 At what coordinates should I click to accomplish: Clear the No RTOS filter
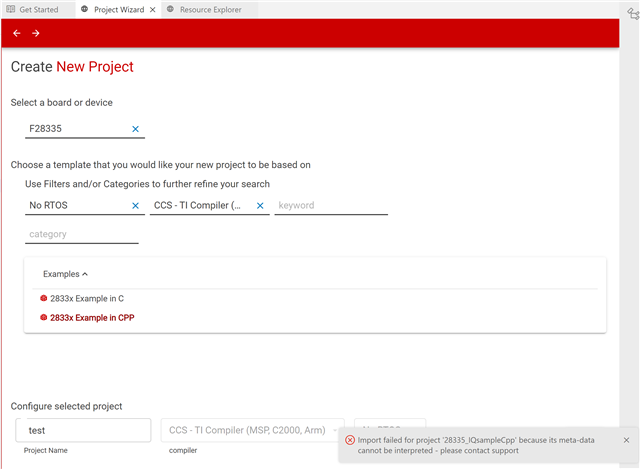coord(136,206)
